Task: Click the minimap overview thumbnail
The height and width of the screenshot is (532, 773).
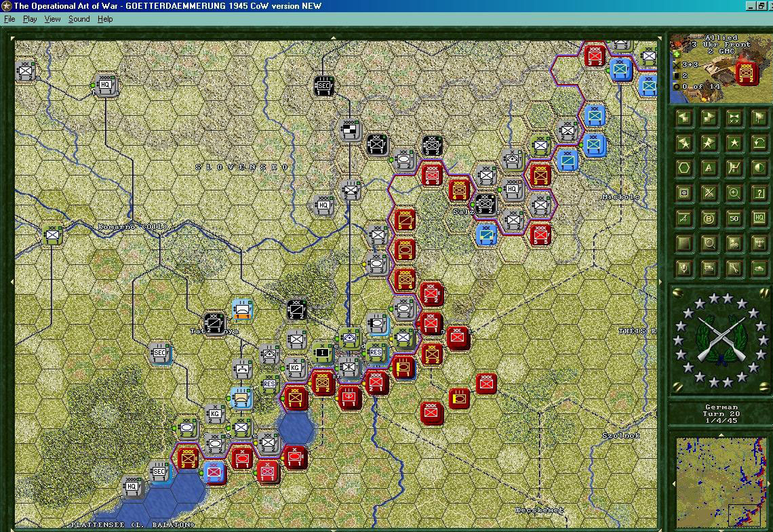Action: pos(720,481)
